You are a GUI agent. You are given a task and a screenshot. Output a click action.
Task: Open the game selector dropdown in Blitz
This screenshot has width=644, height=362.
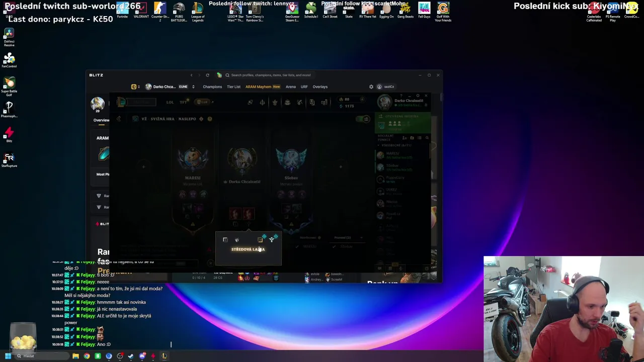(136, 86)
